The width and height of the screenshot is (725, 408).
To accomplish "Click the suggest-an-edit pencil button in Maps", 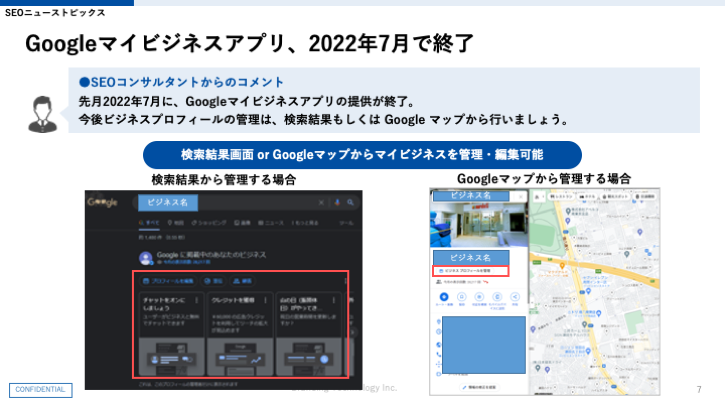I will (479, 387).
